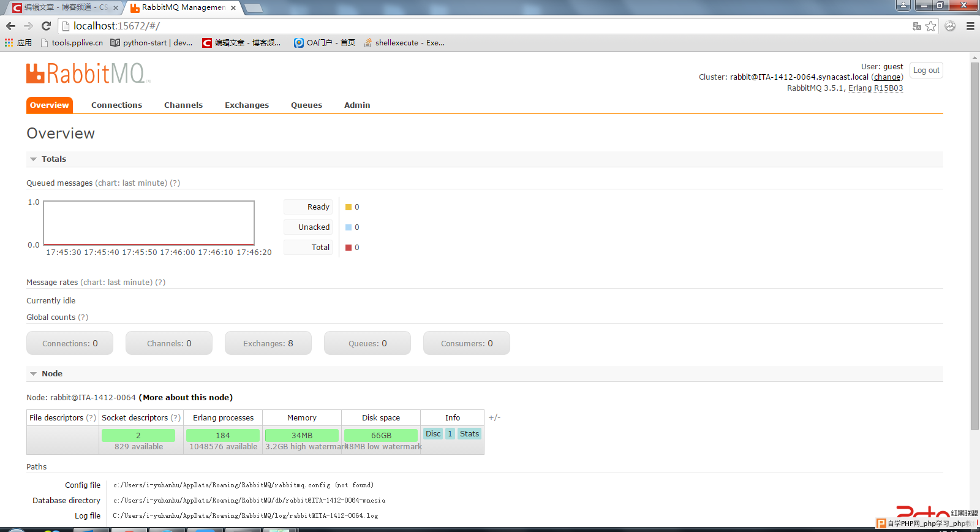Open help for Socket descriptors
The height and width of the screenshot is (532, 980).
(176, 417)
